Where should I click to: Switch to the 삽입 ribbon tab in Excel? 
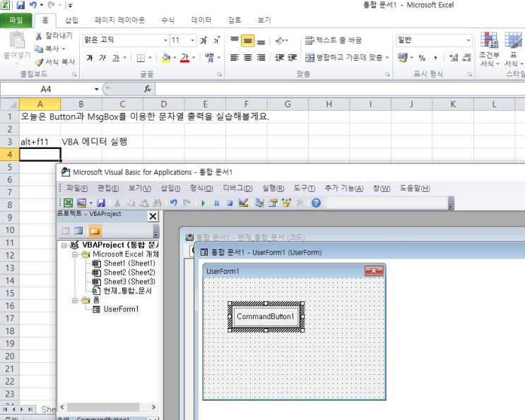point(71,20)
